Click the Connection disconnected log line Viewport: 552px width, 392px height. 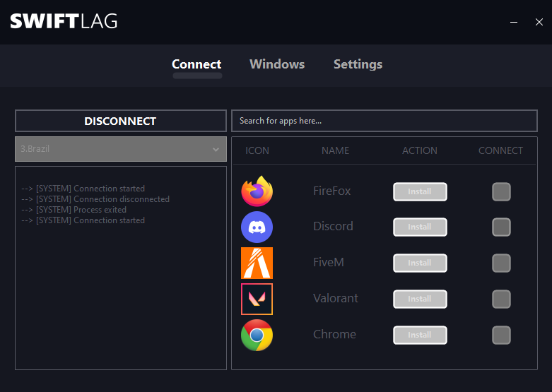pos(95,199)
